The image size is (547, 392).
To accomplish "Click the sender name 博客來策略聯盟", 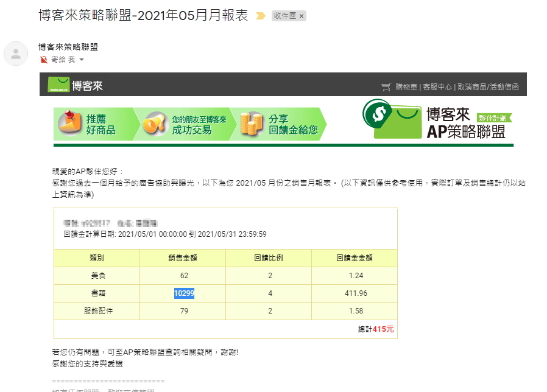I will click(68, 47).
